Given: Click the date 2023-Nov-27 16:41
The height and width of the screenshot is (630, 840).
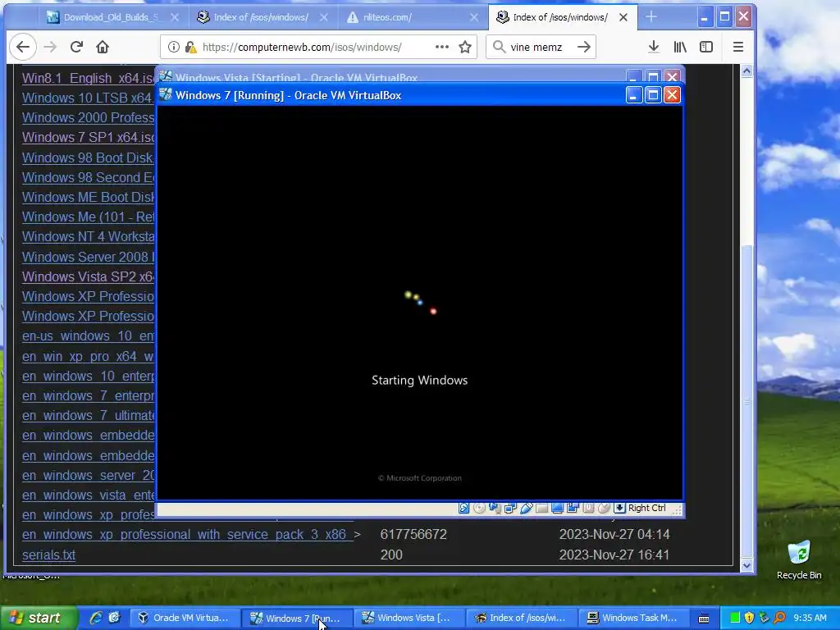Looking at the screenshot, I should (614, 555).
